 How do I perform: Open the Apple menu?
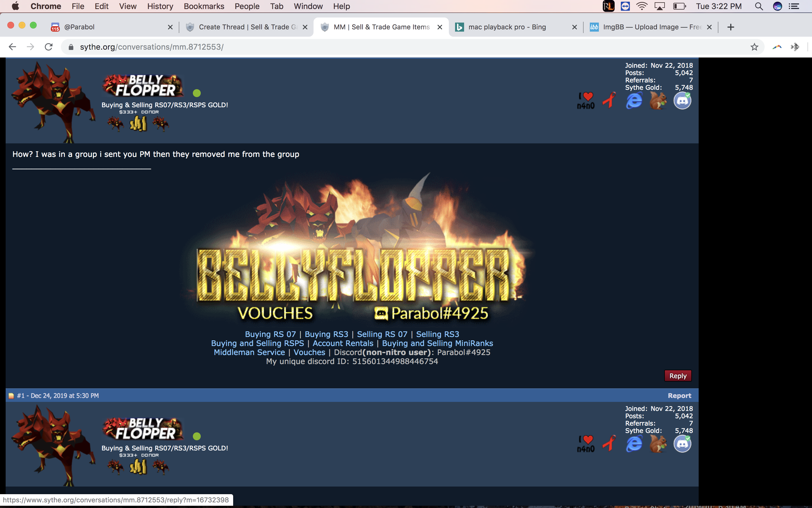pos(16,6)
